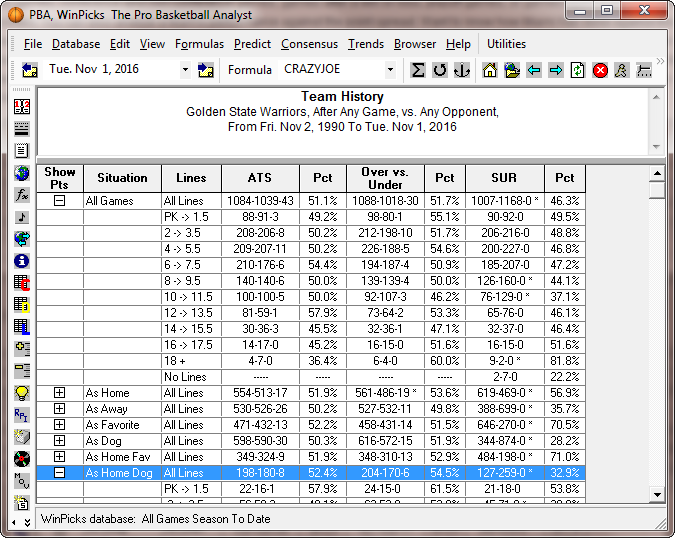Click the music note sidebar icon
Image resolution: width=675 pixels, height=538 pixels.
(x=22, y=217)
